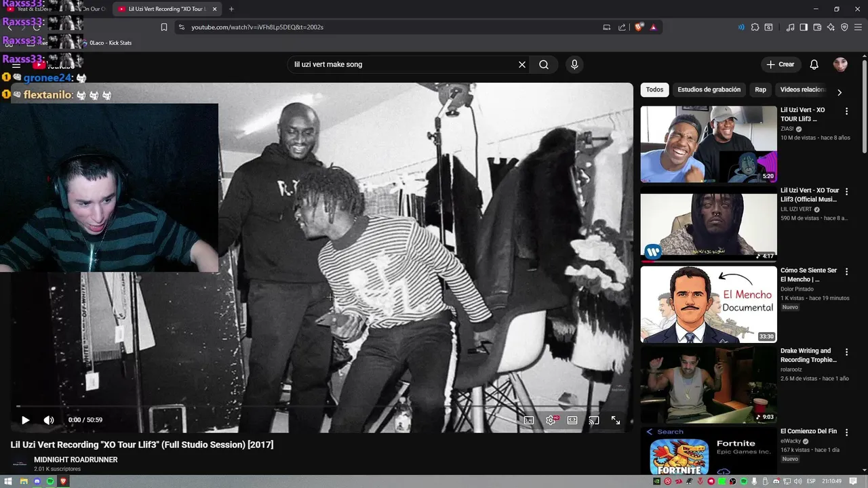Show more filter chips arrow

pyautogui.click(x=840, y=93)
